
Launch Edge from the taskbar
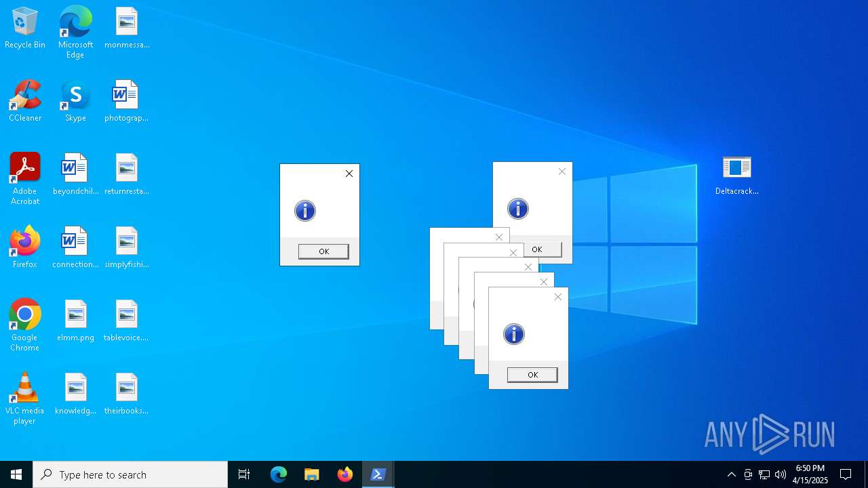click(279, 474)
